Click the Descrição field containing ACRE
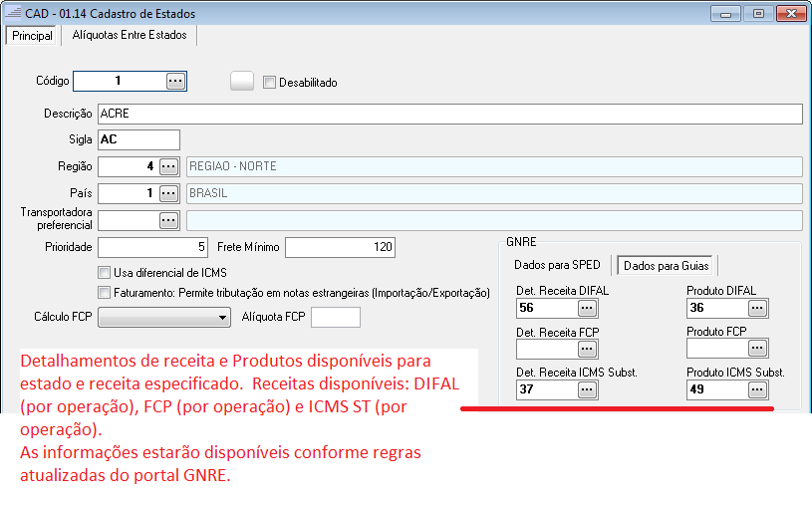This screenshot has height=505, width=812. click(x=450, y=114)
